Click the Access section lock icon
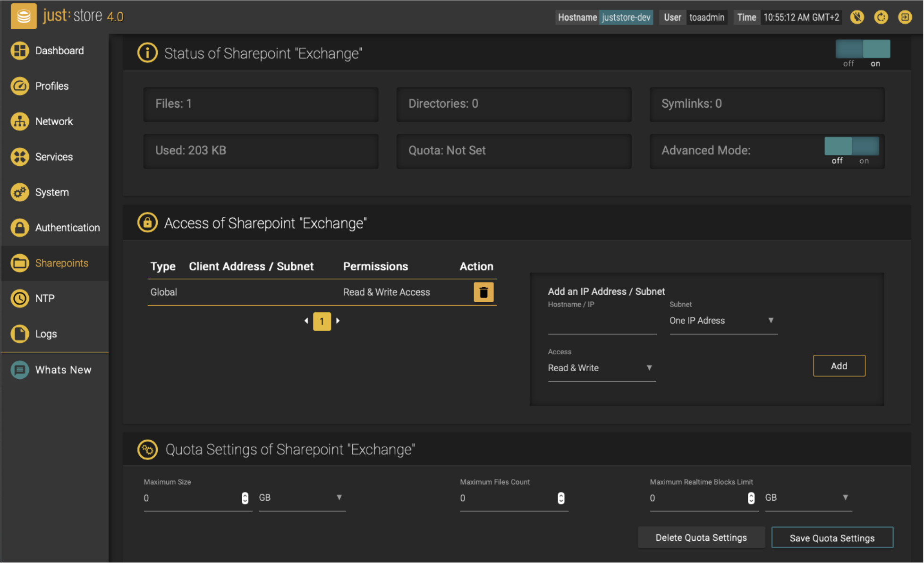Viewport: 924px width, 563px height. (x=147, y=222)
